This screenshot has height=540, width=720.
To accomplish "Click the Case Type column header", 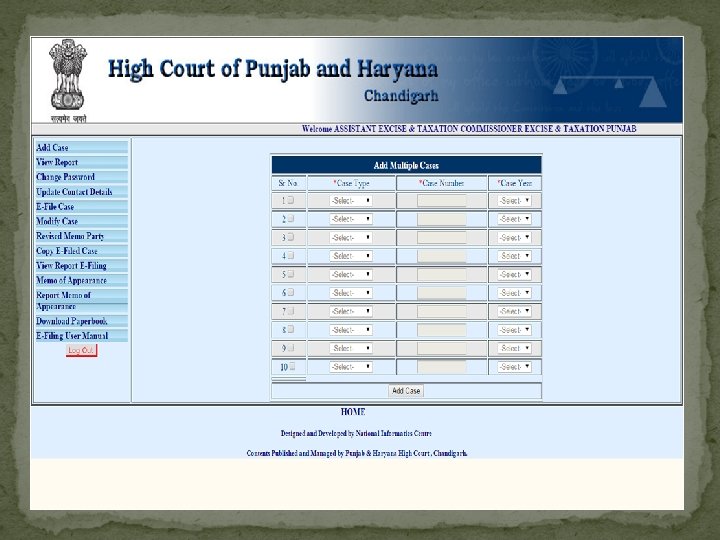I will (351, 183).
